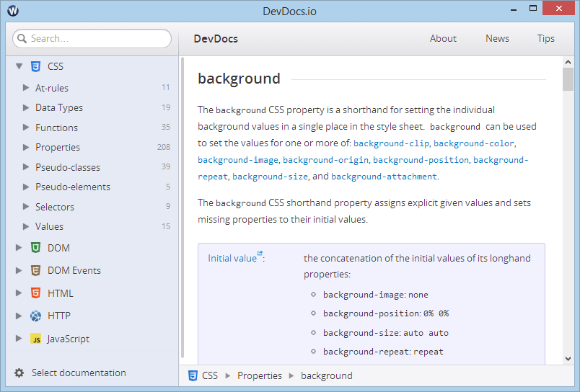Image resolution: width=580 pixels, height=392 pixels.
Task: Click the scrollbar down arrow
Action: (x=568, y=358)
